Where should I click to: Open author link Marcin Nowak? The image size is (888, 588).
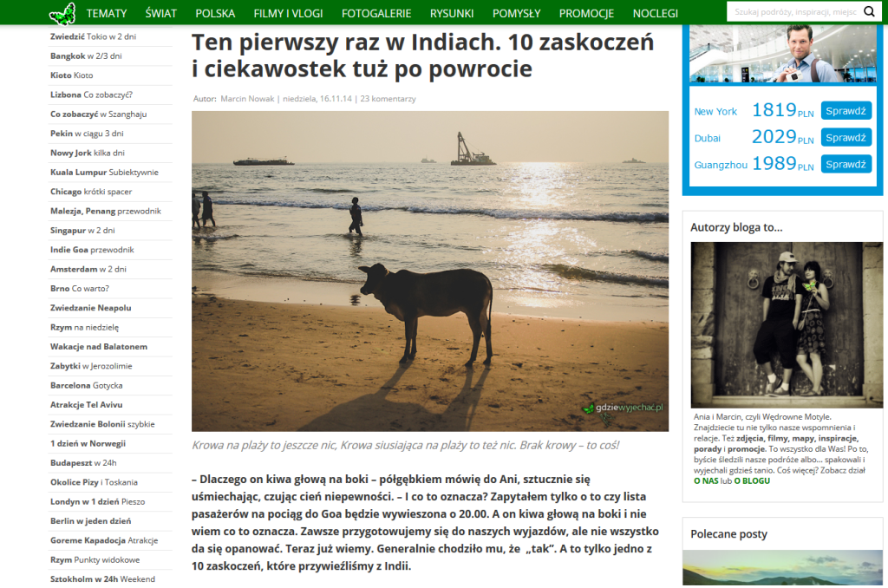point(247,99)
